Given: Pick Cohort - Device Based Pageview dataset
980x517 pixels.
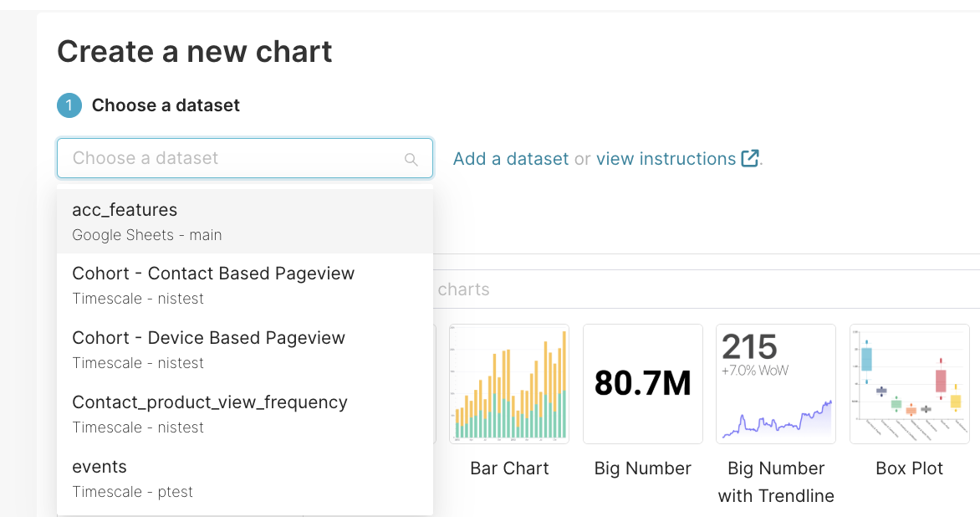Looking at the screenshot, I should tap(244, 350).
